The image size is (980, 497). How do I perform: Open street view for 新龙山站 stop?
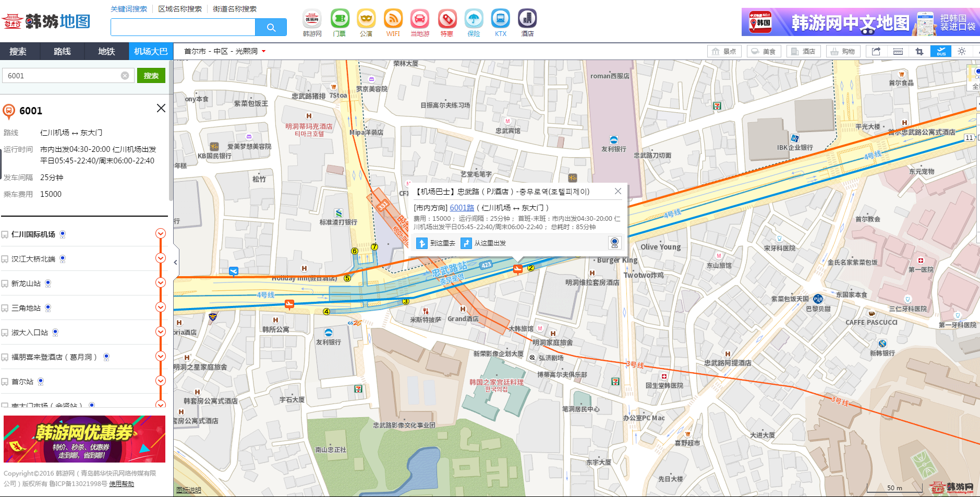48,283
